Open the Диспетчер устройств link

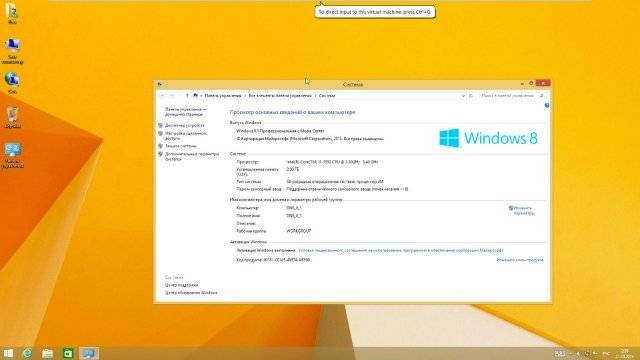pos(184,125)
